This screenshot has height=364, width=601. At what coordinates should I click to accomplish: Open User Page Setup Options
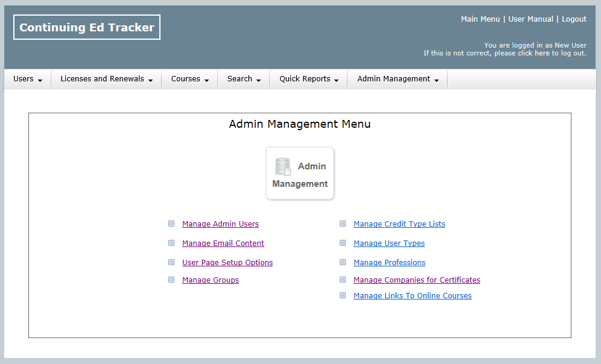click(x=227, y=263)
